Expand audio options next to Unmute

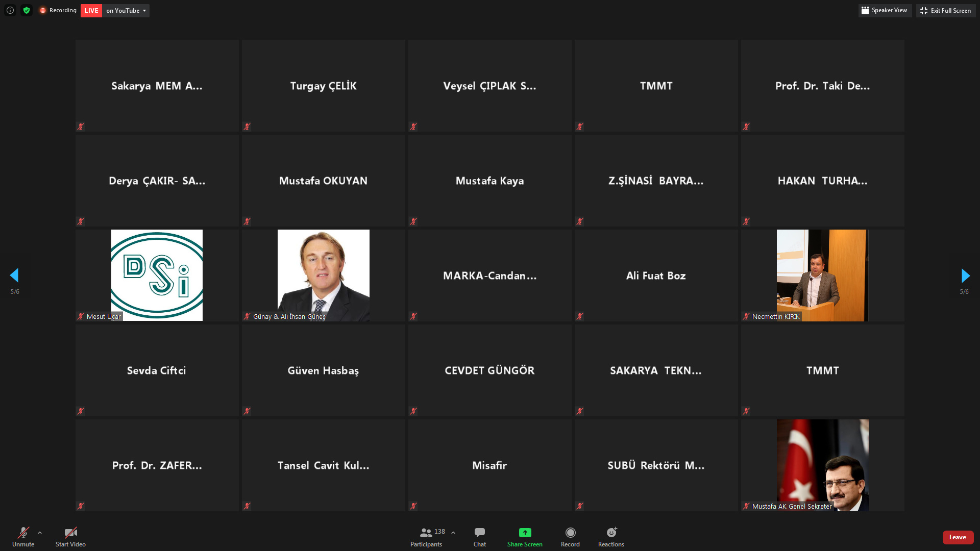tap(40, 533)
